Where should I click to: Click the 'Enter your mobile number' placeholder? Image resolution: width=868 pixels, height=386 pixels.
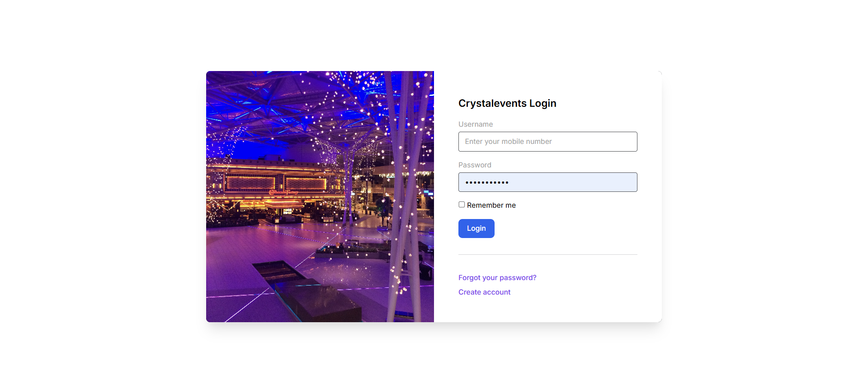click(508, 142)
